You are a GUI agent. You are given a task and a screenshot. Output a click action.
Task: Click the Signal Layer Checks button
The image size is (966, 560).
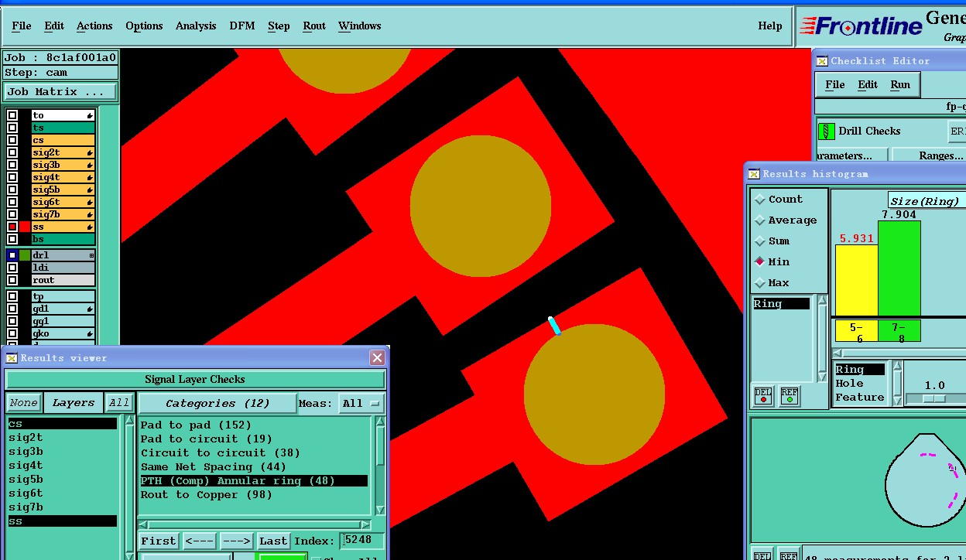(195, 379)
